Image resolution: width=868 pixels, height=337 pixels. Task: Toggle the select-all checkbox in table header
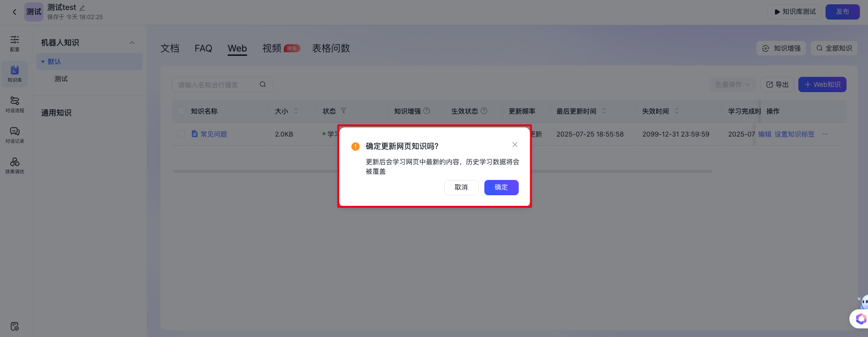[x=181, y=111]
